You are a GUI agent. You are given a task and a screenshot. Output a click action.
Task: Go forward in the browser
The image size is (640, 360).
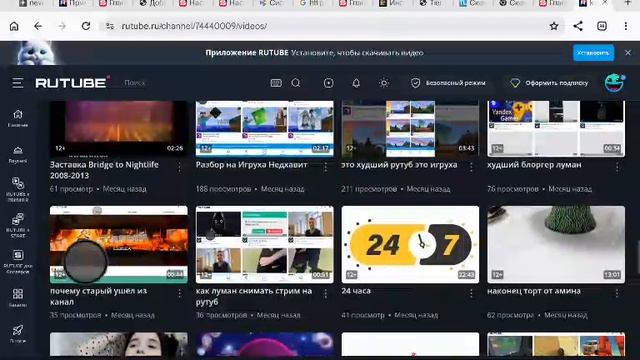62,26
